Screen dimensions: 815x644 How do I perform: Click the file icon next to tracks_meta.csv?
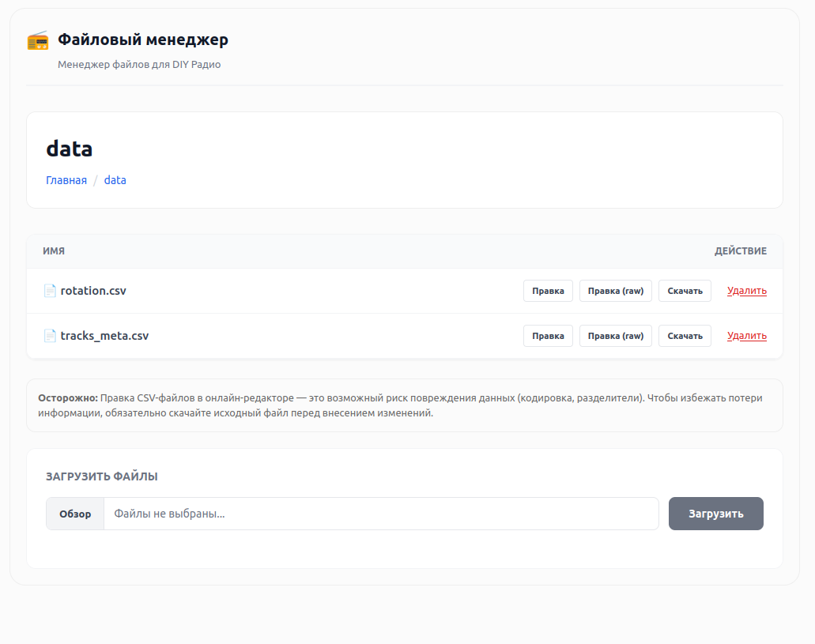(50, 336)
